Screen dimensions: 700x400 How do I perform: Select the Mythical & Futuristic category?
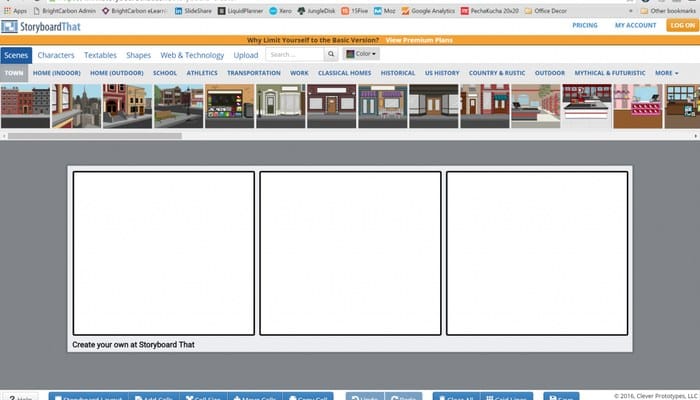pos(610,73)
